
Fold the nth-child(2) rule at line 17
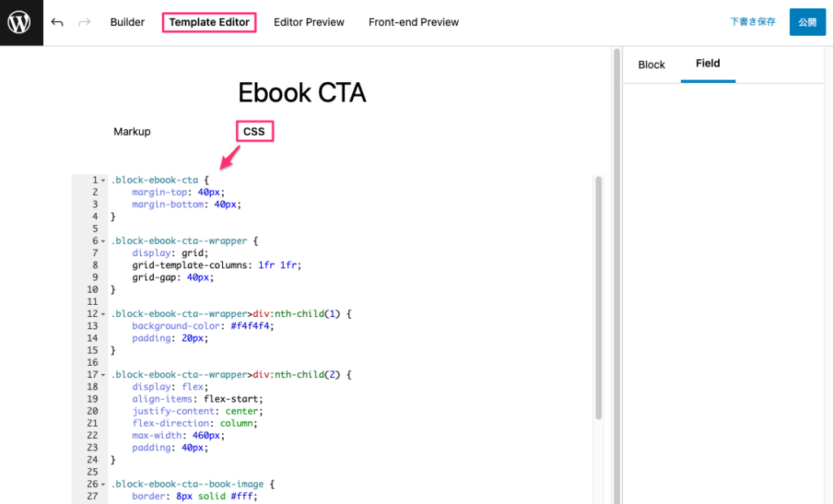coord(103,375)
